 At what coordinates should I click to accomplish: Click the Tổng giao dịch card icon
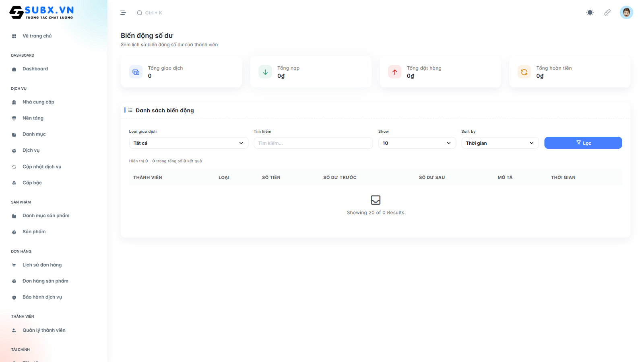coord(136,72)
